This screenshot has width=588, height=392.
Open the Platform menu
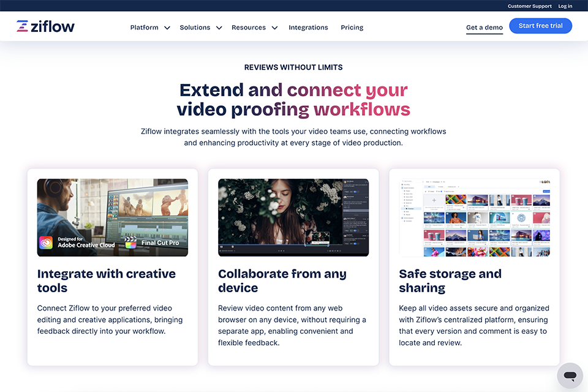[x=145, y=28]
